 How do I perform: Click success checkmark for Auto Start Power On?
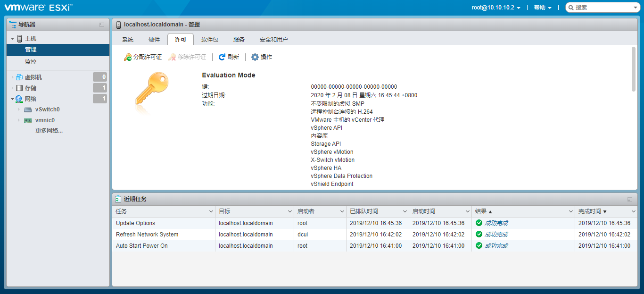(479, 246)
